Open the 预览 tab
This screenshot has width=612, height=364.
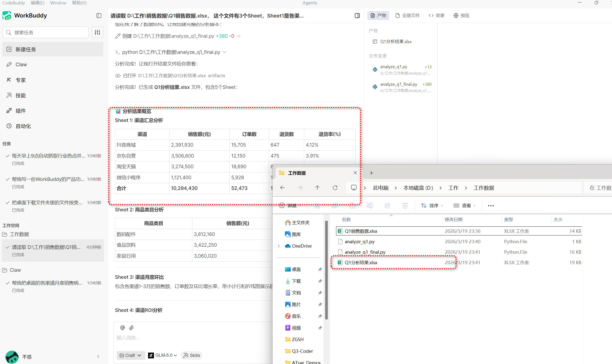(461, 15)
